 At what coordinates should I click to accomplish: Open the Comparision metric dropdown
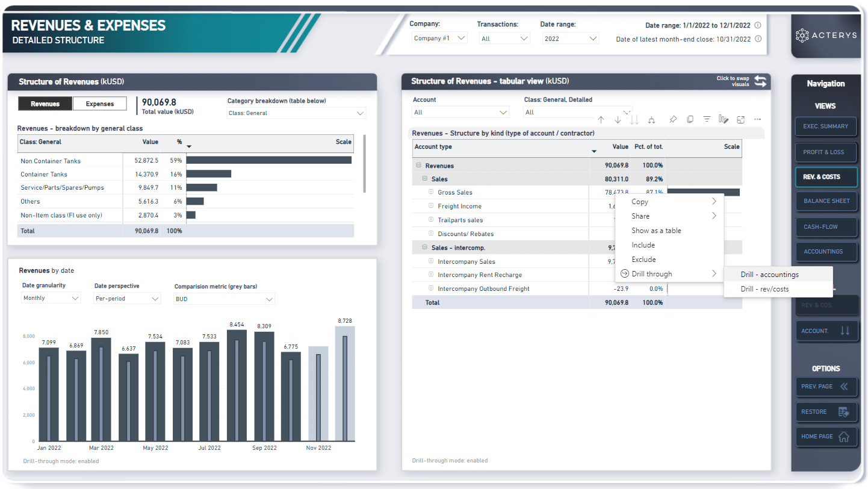224,299
